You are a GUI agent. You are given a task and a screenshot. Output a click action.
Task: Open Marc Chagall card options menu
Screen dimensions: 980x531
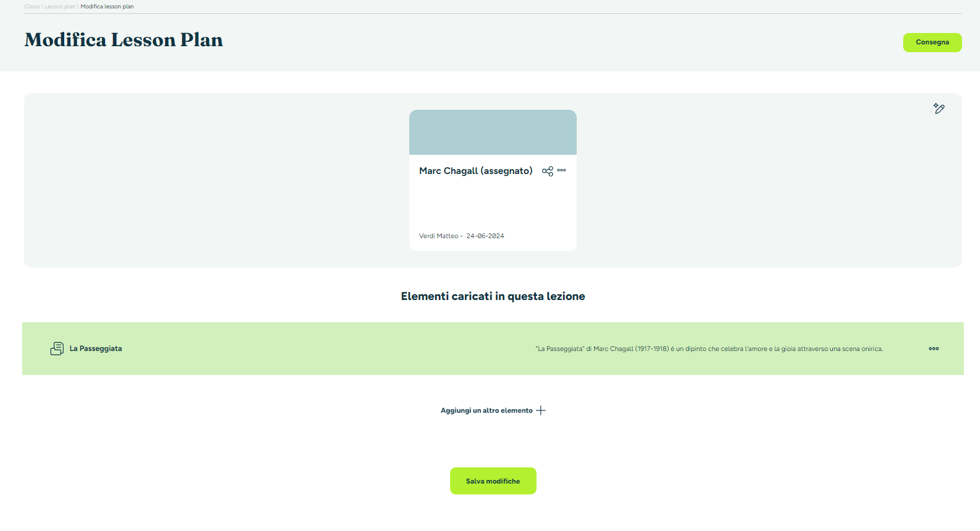tap(562, 170)
